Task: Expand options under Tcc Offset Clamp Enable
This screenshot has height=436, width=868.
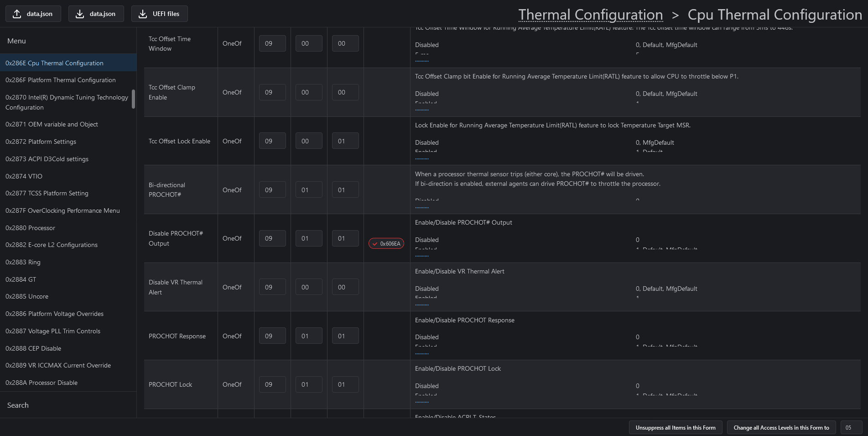Action: pyautogui.click(x=422, y=110)
